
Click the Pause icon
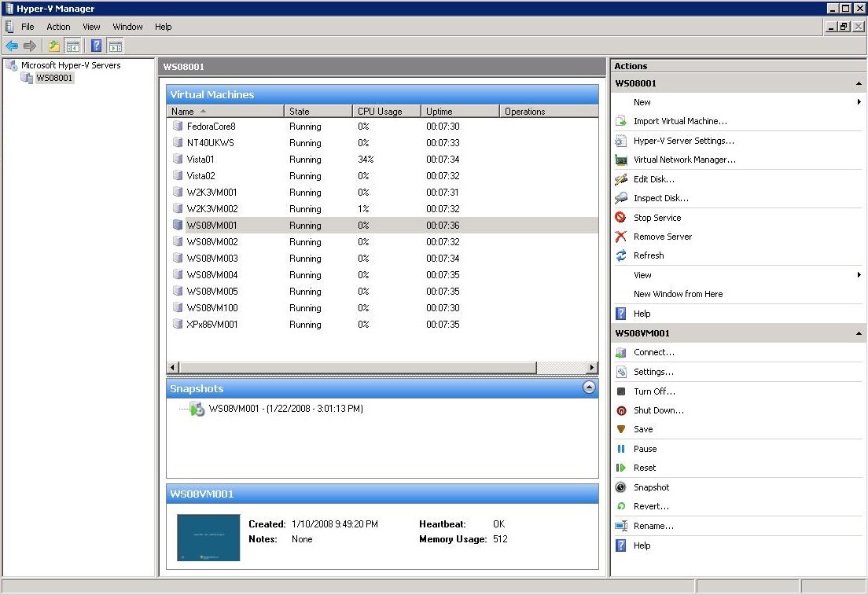pos(621,449)
